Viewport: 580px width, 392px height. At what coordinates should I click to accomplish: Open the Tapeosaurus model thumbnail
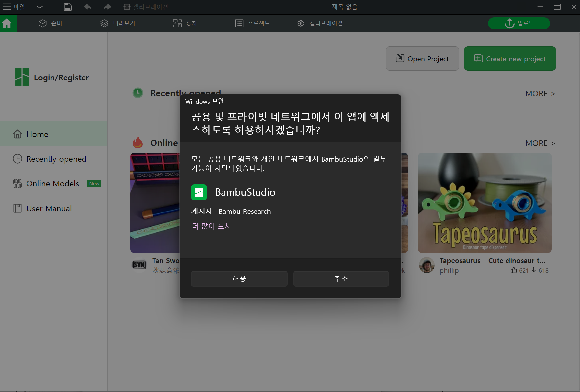pos(485,203)
